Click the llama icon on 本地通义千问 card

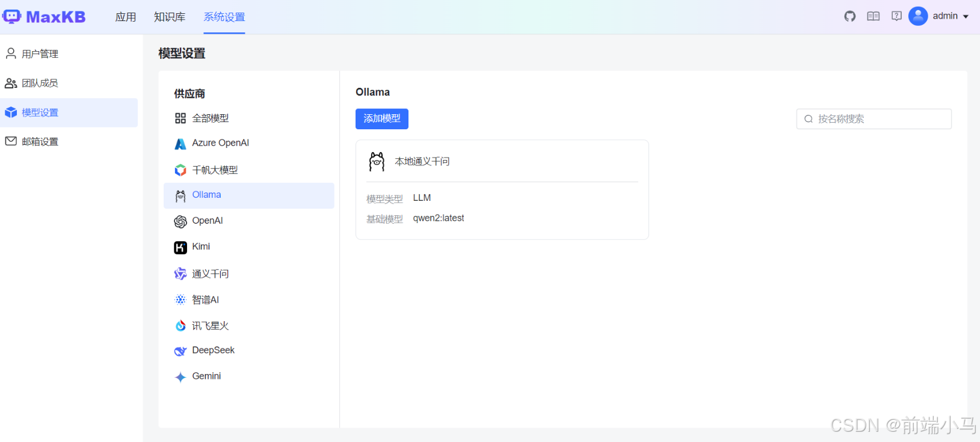377,162
